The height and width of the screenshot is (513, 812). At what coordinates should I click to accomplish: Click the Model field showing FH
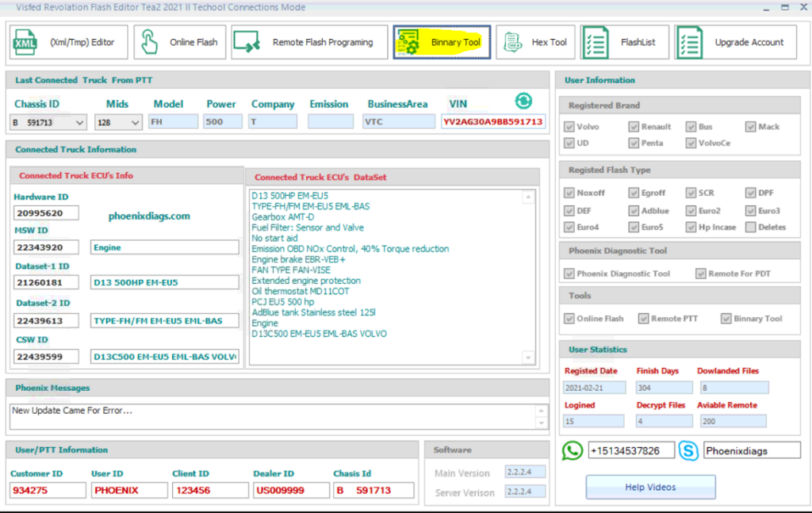(173, 121)
